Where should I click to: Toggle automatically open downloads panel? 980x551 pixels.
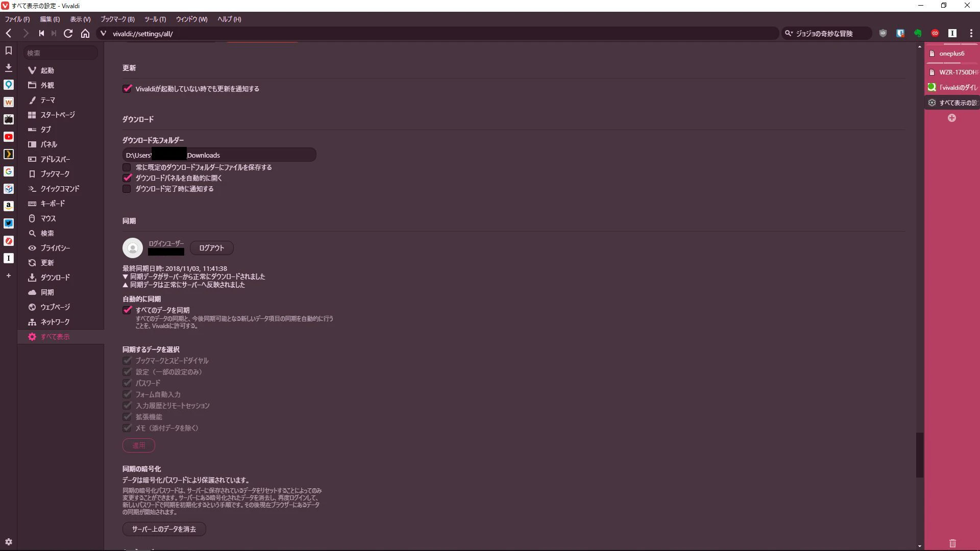pyautogui.click(x=127, y=178)
